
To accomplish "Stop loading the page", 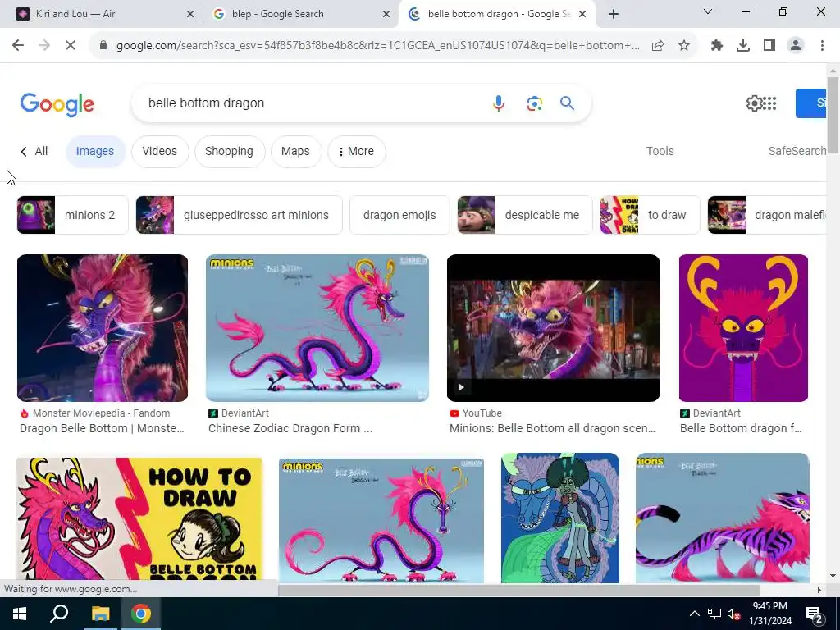I will tap(71, 46).
